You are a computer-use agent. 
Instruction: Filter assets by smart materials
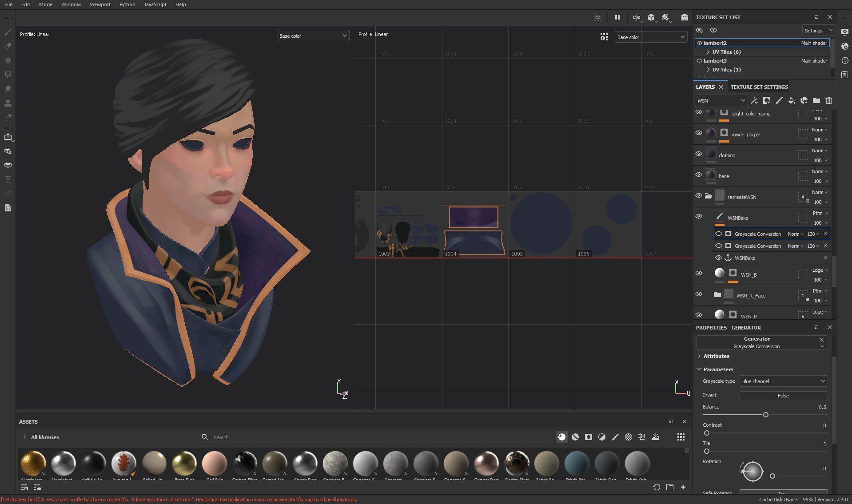pyautogui.click(x=575, y=437)
